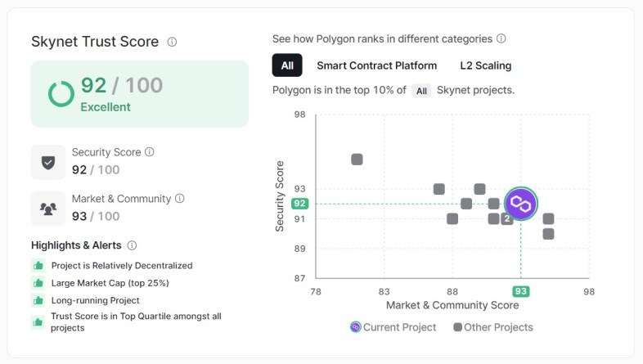This screenshot has height=364, width=643.
Task: Click the 92 / 100 Excellent score card
Action: click(x=140, y=94)
